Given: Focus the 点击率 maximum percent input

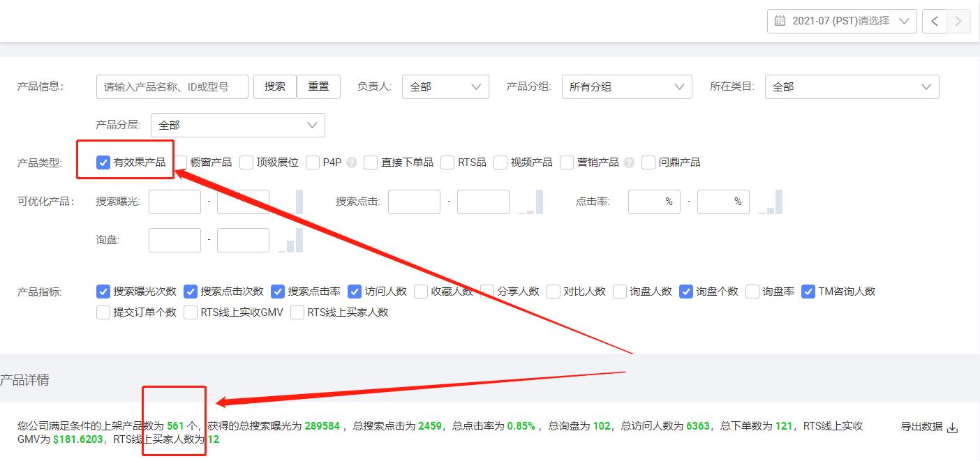Looking at the screenshot, I should pyautogui.click(x=723, y=202).
